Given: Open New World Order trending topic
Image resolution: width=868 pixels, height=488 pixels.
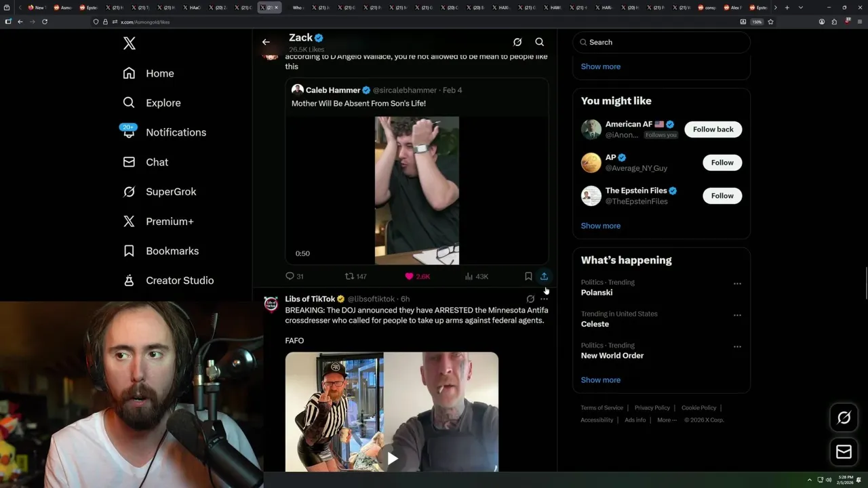Looking at the screenshot, I should (612, 355).
